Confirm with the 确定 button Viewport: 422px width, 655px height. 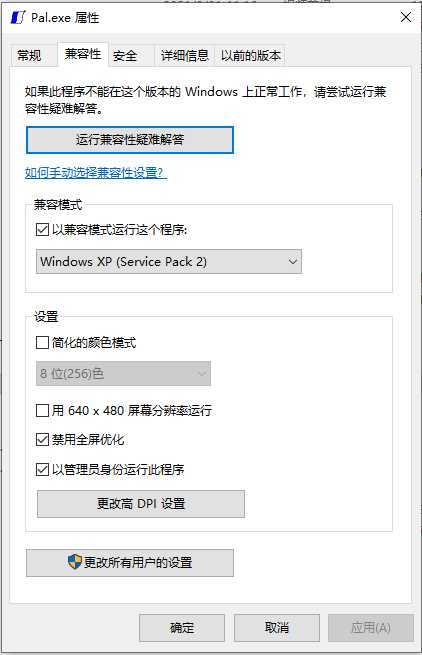point(182,627)
